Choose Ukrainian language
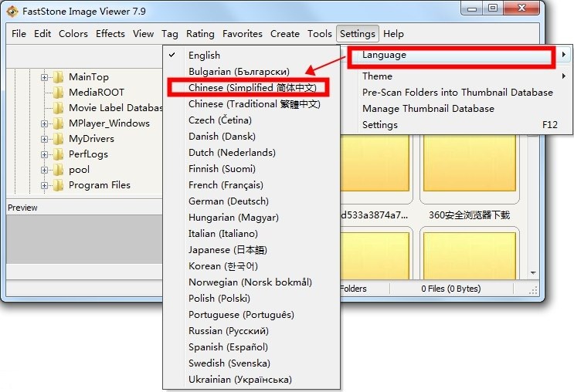The width and height of the screenshot is (574, 392). tap(251, 380)
